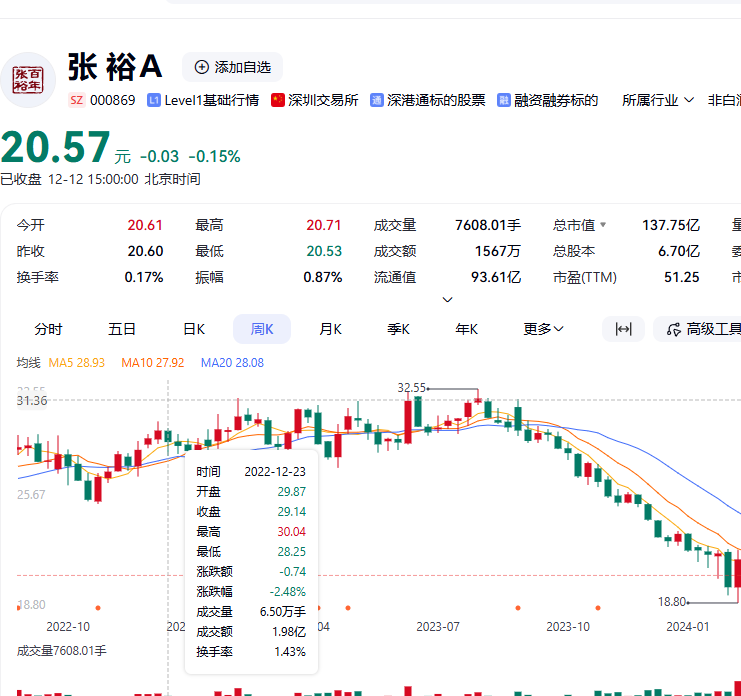Screen dimensions: 741x696
Task: Click the 18.80 low price marker at right
Action: [x=672, y=602]
